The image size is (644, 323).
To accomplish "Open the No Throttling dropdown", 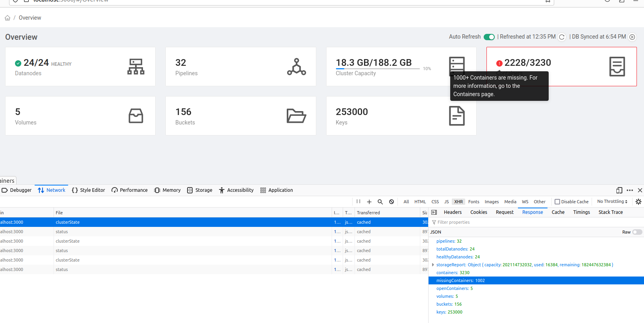I will point(612,202).
